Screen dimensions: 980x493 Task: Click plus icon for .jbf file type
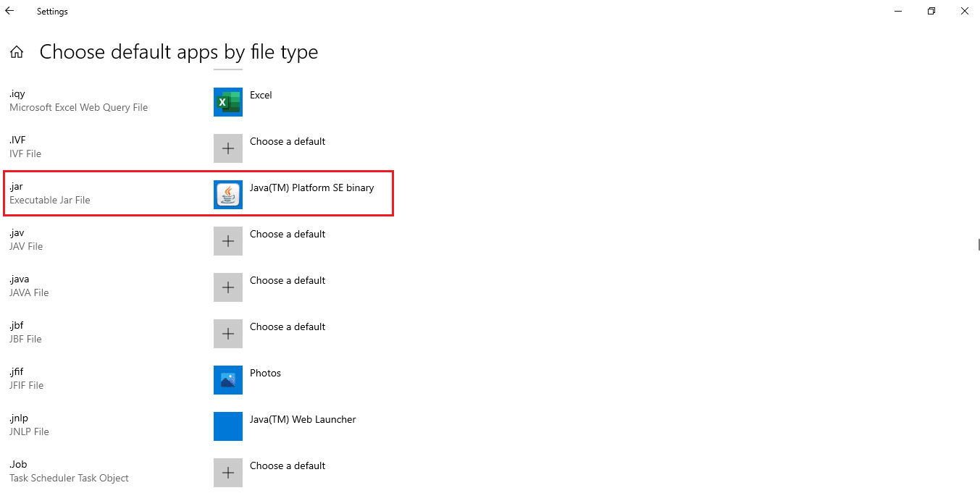pos(228,334)
